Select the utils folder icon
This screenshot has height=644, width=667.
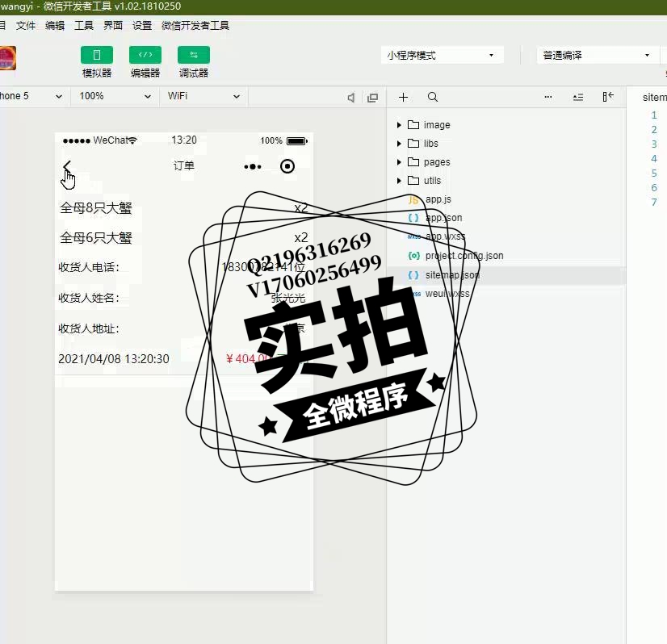click(413, 180)
